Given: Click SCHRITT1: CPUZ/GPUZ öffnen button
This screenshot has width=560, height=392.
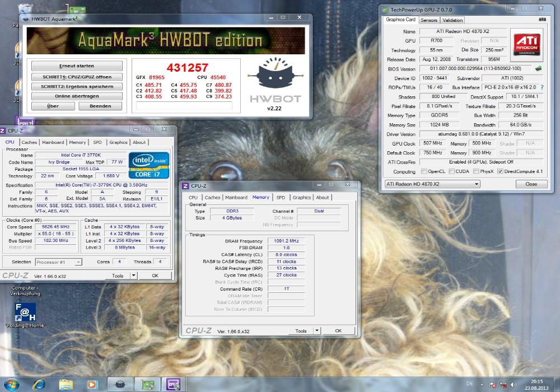Looking at the screenshot, I should tap(77, 77).
